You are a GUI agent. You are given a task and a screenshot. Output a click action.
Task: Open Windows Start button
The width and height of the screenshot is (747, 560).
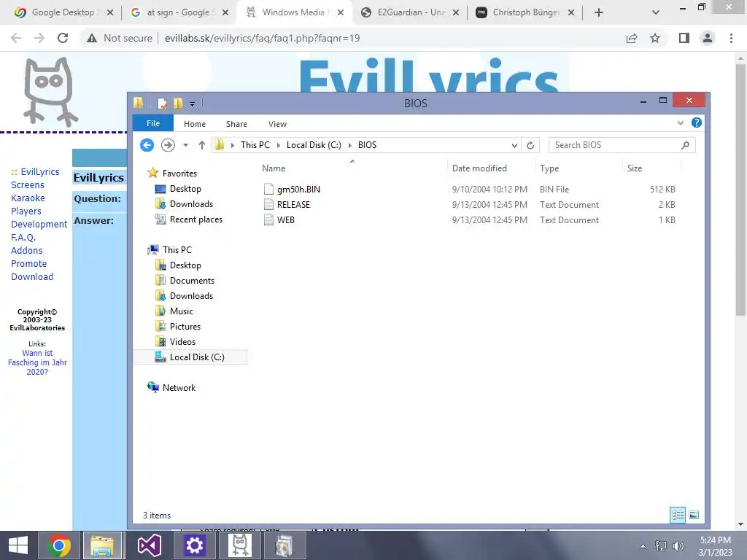coord(18,545)
